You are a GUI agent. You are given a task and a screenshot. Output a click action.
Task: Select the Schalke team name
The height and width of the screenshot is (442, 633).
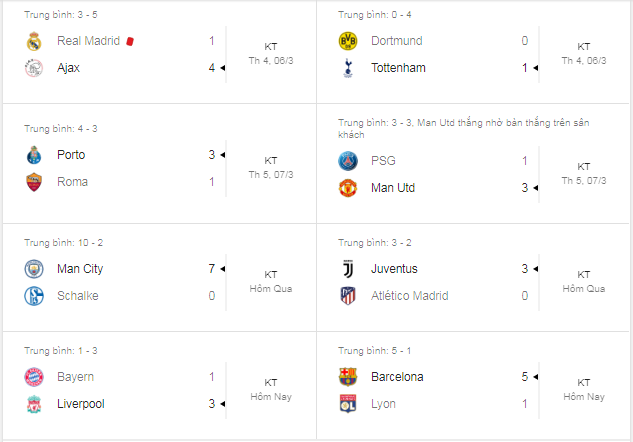pyautogui.click(x=79, y=296)
